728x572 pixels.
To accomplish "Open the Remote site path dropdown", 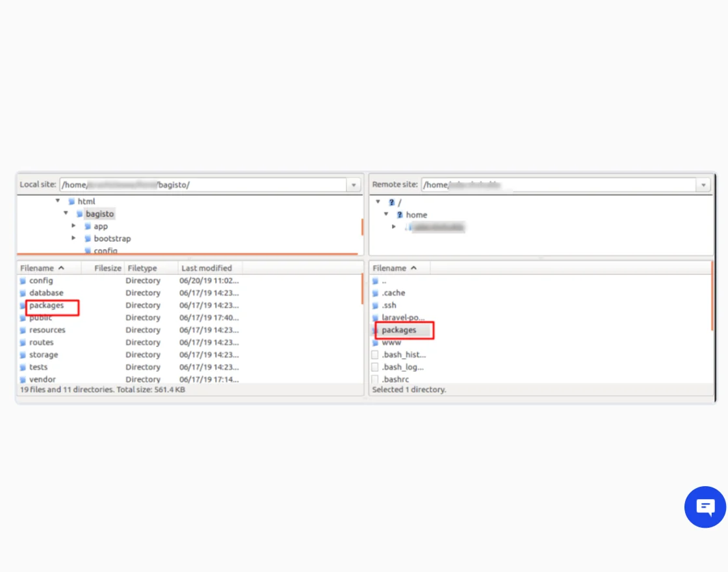I will pos(703,185).
